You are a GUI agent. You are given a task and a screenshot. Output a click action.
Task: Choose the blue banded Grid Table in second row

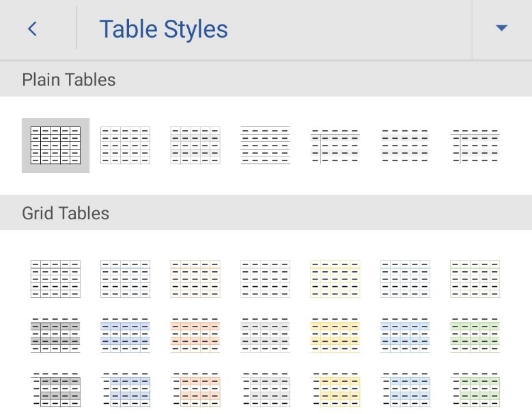pyautogui.click(x=125, y=335)
